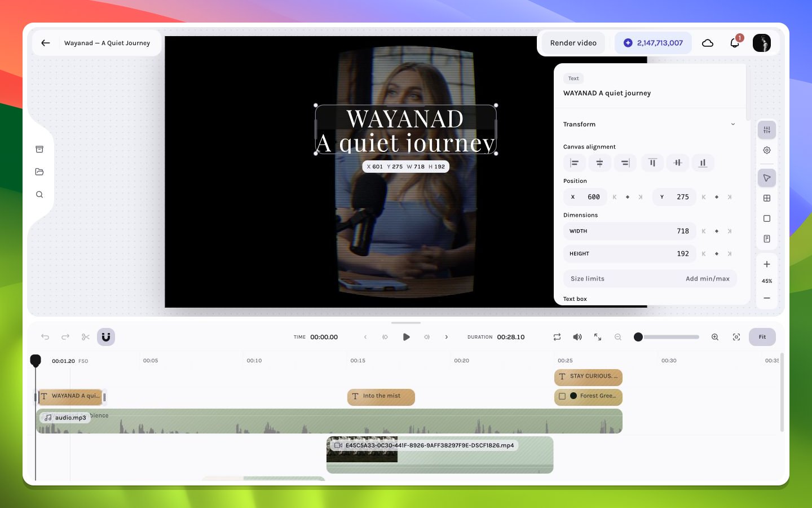Toggle keyframe diamond for Height
812x508 pixels.
(717, 253)
